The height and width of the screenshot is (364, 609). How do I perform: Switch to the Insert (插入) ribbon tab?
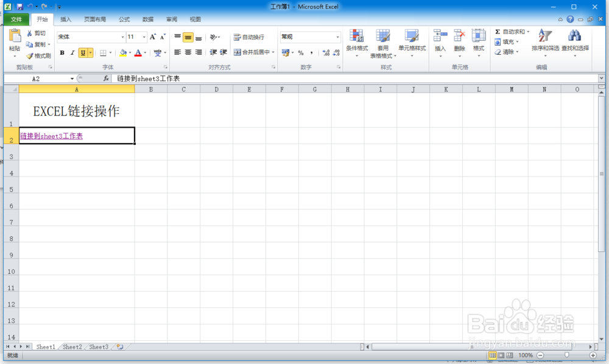pyautogui.click(x=66, y=19)
